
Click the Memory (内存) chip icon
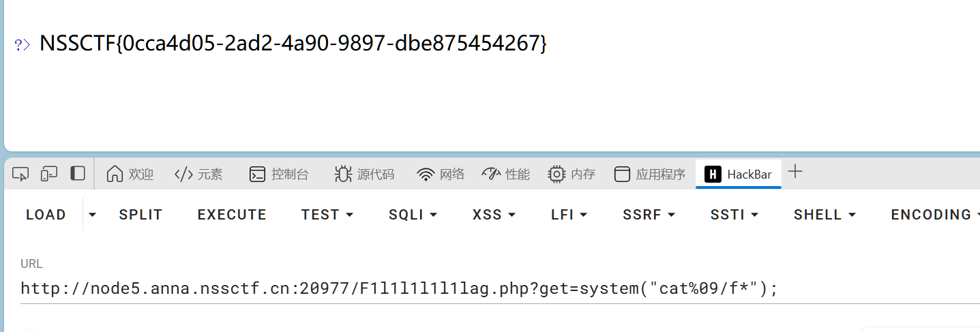[556, 175]
